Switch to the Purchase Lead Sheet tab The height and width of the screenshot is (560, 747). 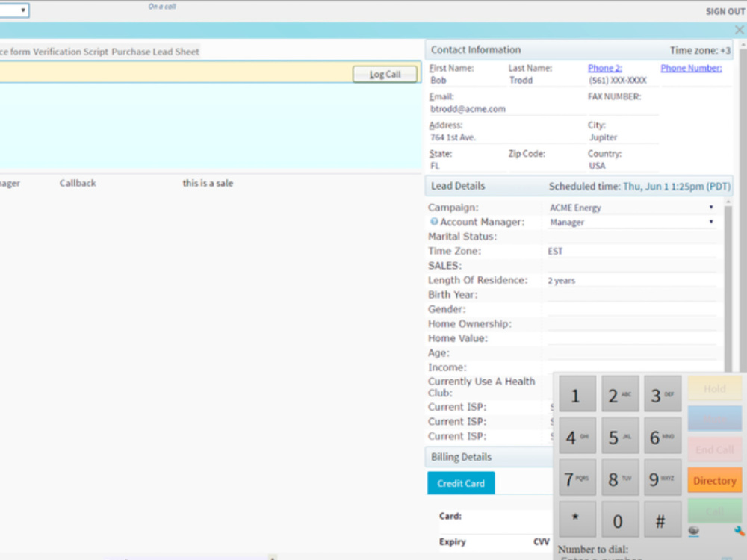pos(155,52)
